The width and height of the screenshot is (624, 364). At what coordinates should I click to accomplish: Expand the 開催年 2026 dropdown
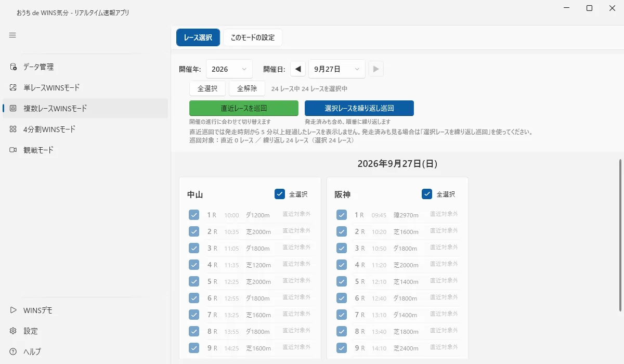coord(229,69)
